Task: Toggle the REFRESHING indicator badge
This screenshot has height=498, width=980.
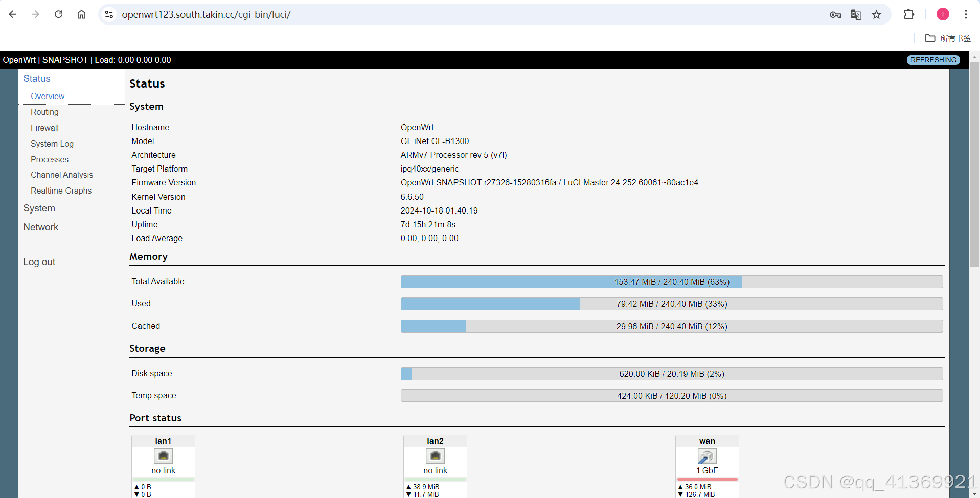Action: point(933,60)
